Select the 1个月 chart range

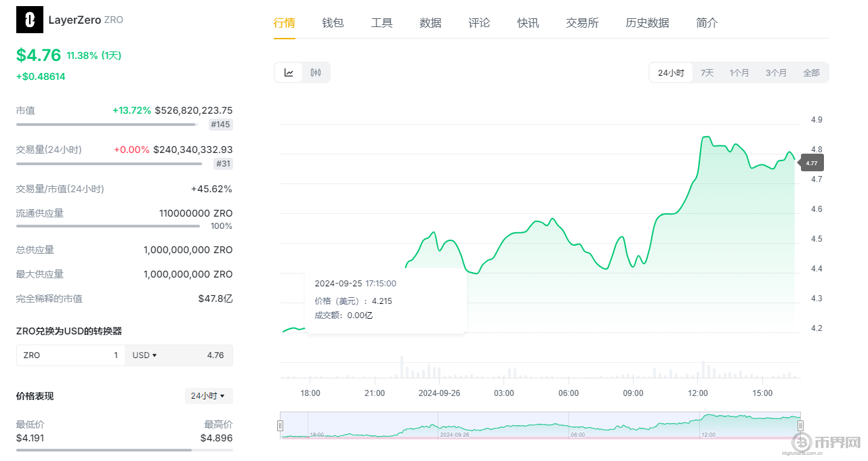(739, 72)
